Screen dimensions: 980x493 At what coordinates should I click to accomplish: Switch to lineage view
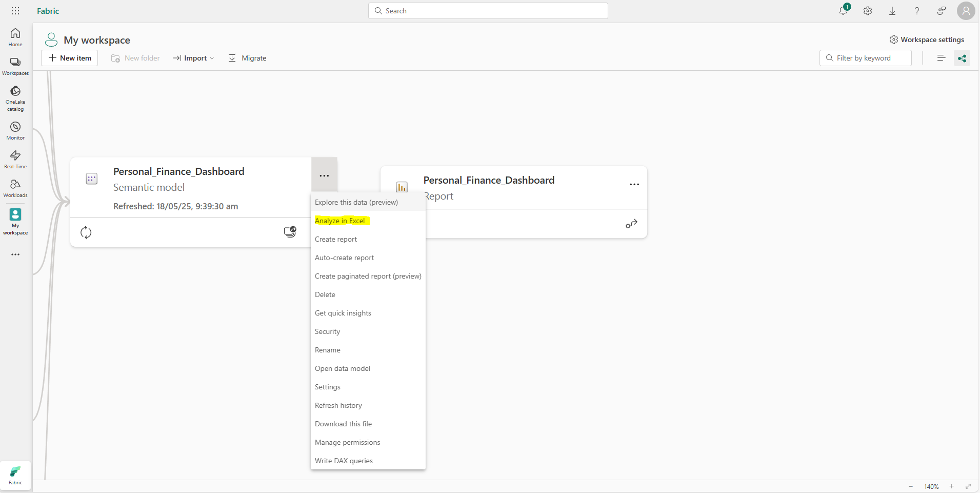tap(962, 58)
